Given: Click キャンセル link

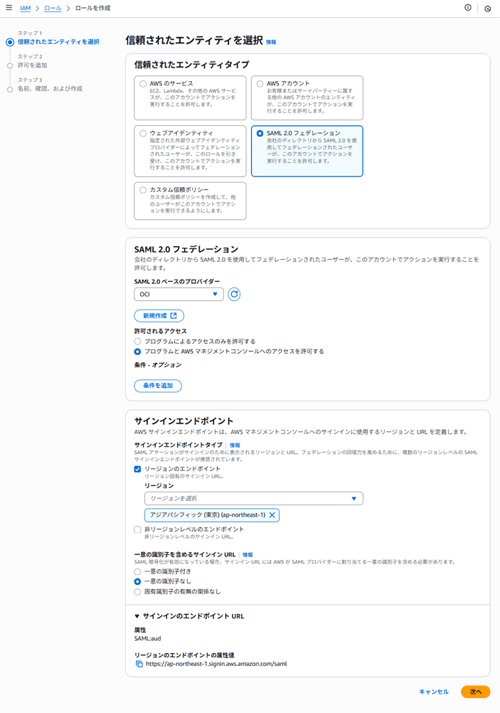Looking at the screenshot, I should [x=434, y=692].
